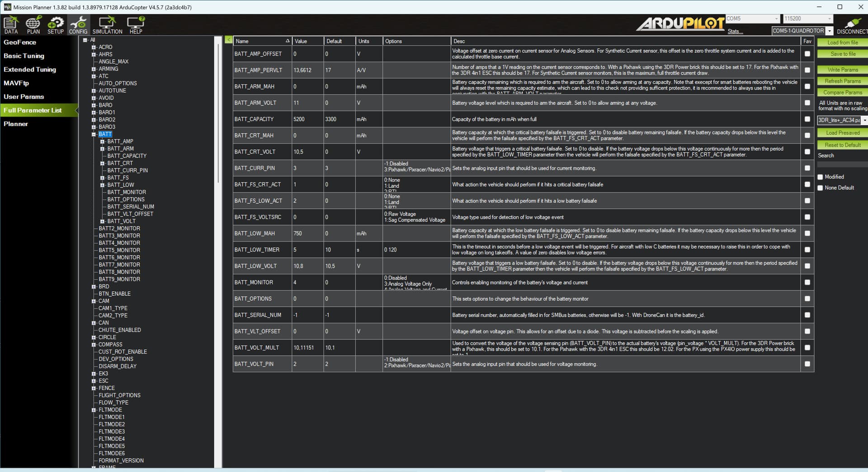Click the Mission Planner title bar app icon
868x472 pixels.
click(7, 7)
